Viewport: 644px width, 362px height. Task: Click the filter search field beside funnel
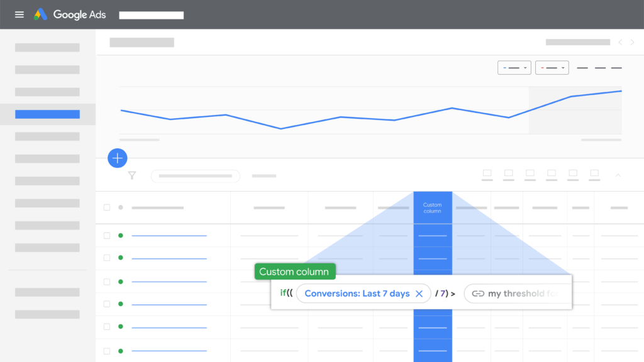(x=196, y=176)
